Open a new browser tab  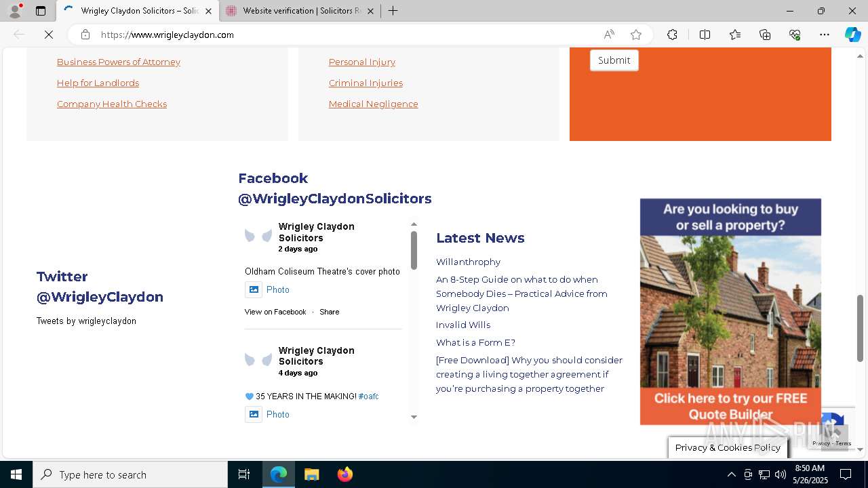393,11
